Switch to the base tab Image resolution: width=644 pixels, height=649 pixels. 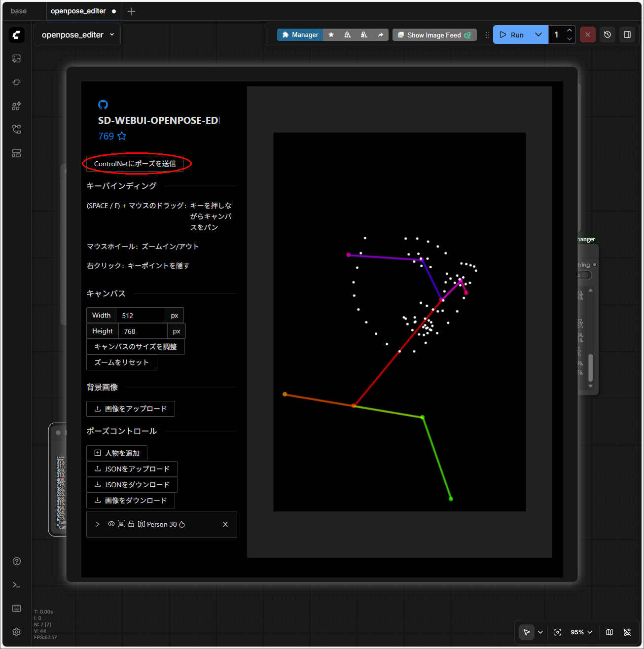[x=19, y=11]
